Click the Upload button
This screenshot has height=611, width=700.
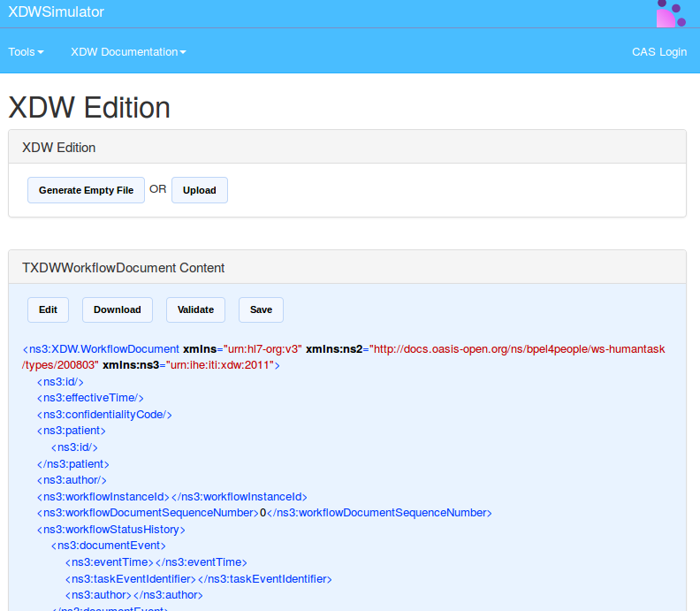click(x=199, y=190)
